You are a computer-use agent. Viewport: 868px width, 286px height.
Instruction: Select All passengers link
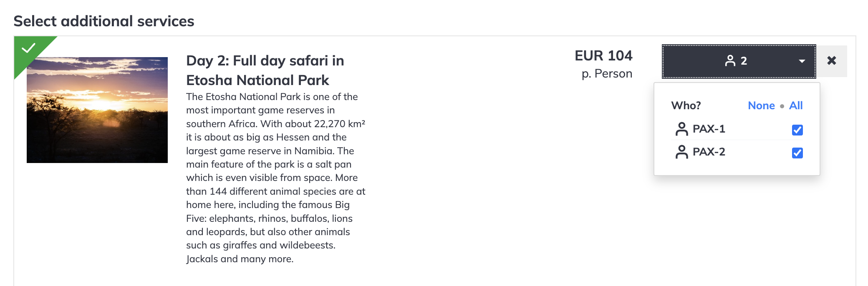[x=796, y=105]
